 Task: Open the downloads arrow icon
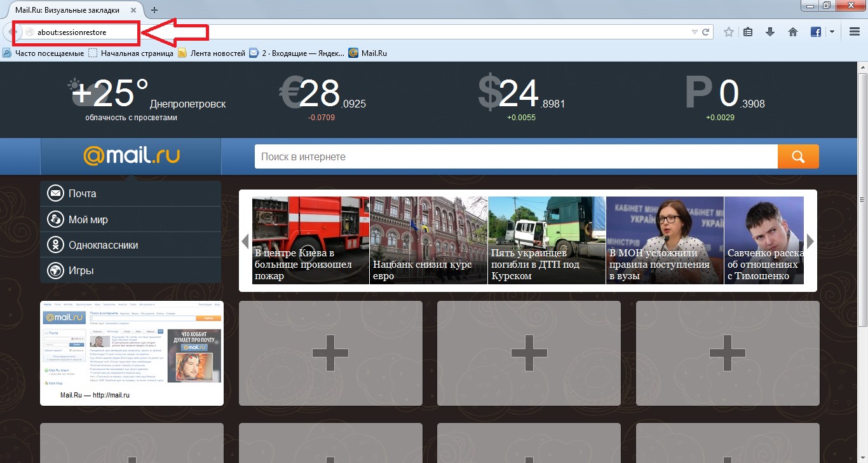[770, 32]
